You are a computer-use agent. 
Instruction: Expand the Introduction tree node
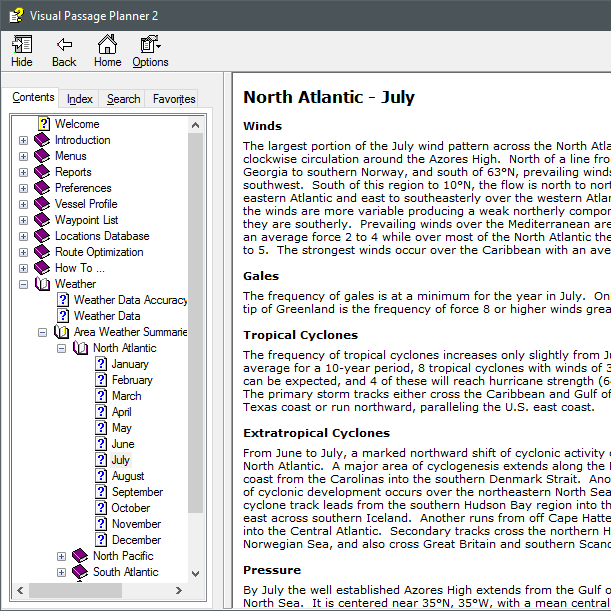23,141
